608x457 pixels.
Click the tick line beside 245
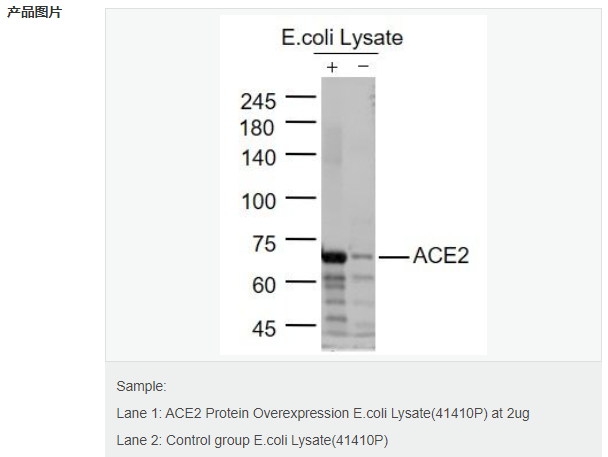tap(301, 96)
